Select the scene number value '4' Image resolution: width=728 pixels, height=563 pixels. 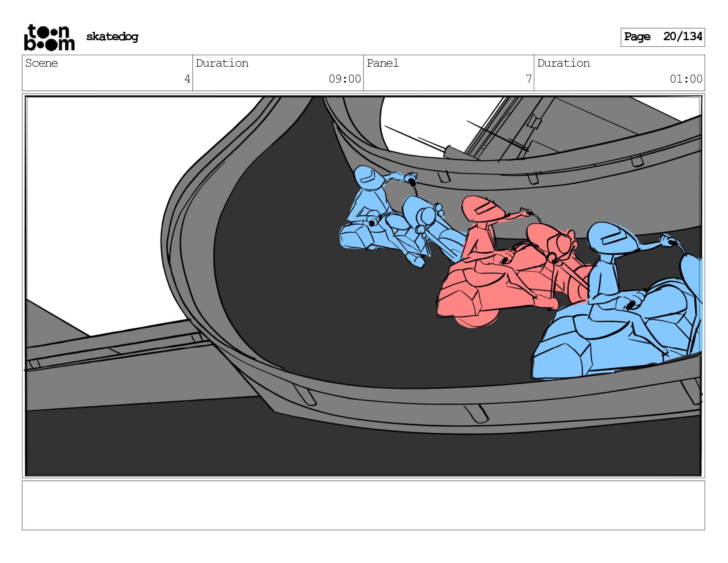point(187,79)
